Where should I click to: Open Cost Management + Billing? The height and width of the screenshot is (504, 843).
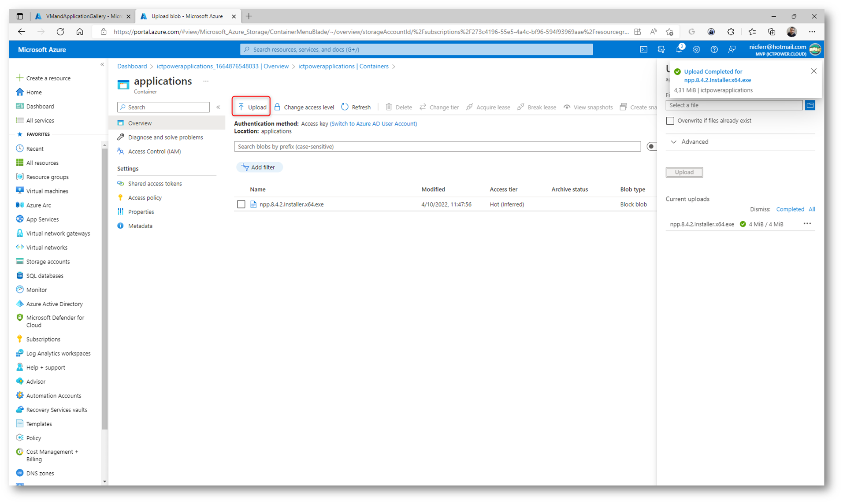click(52, 456)
